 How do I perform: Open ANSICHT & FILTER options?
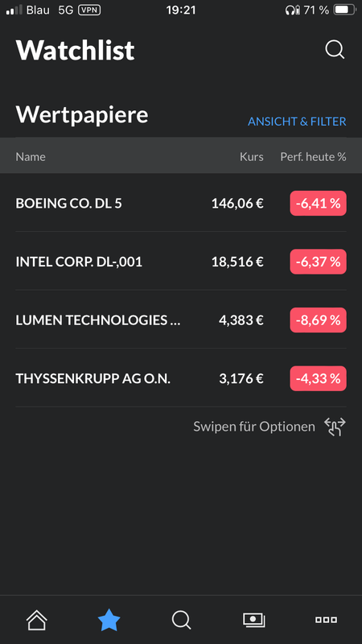(297, 122)
